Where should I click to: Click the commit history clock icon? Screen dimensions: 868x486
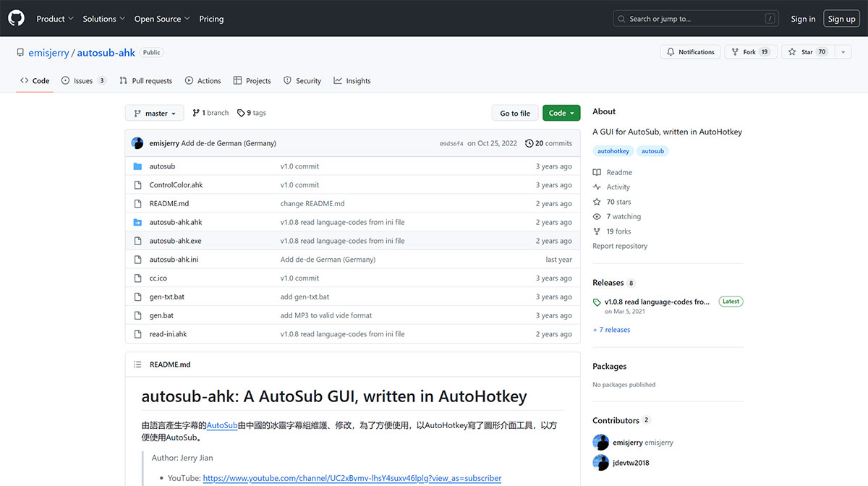click(529, 143)
